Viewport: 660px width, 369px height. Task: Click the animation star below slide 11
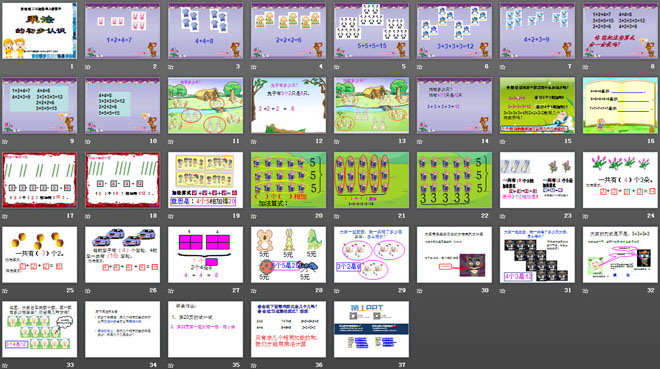click(171, 141)
